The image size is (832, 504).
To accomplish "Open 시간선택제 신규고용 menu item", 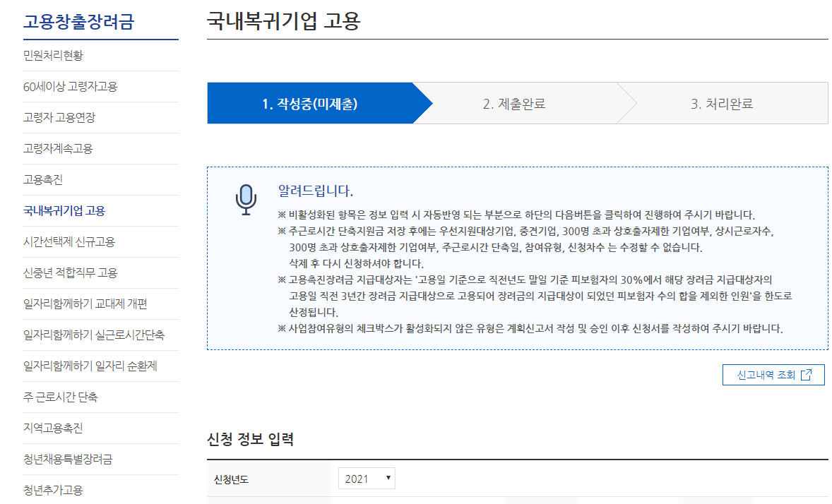I will click(x=69, y=241).
